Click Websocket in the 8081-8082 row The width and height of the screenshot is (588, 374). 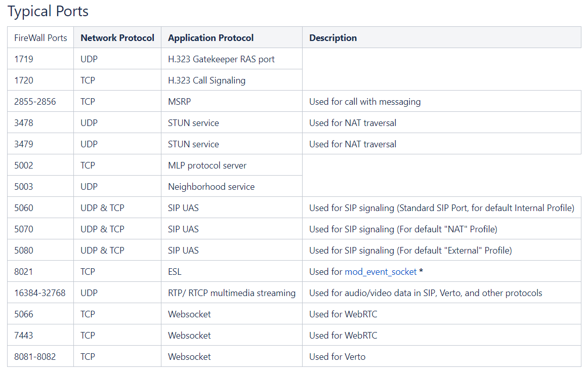click(232, 356)
